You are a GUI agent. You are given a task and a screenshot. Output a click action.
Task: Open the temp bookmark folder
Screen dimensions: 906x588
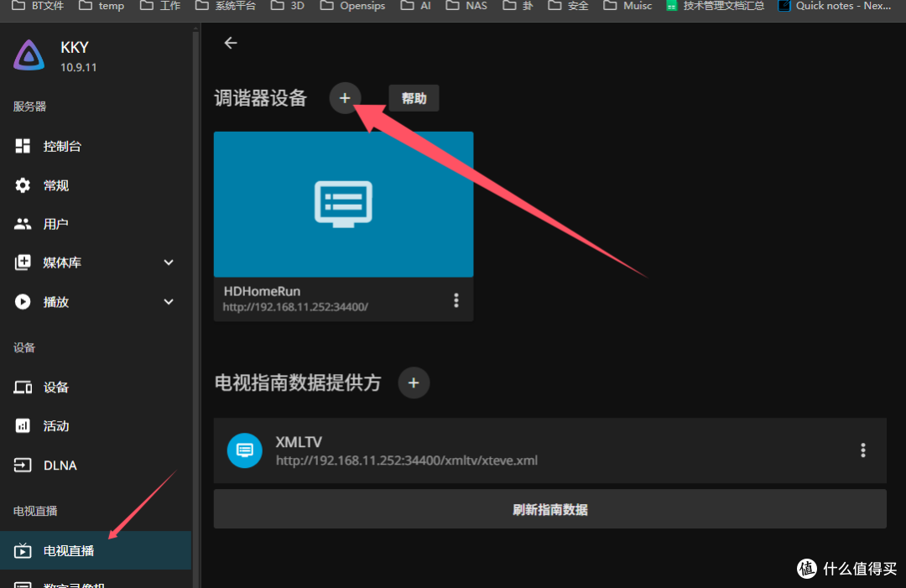pyautogui.click(x=102, y=6)
